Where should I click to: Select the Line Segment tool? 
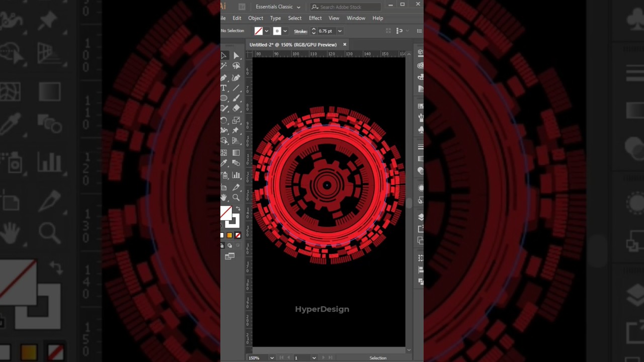[236, 88]
